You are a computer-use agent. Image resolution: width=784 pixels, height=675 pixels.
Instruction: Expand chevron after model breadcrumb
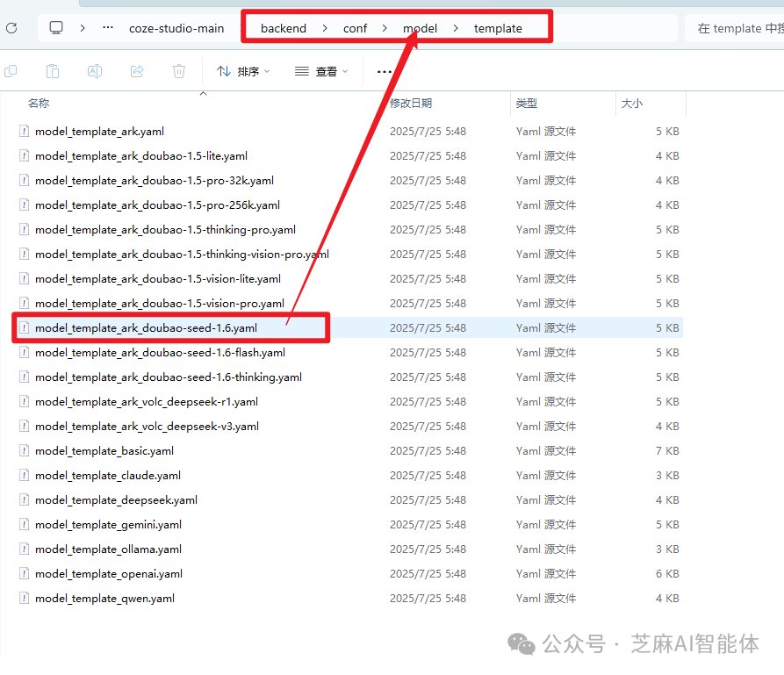click(x=456, y=28)
